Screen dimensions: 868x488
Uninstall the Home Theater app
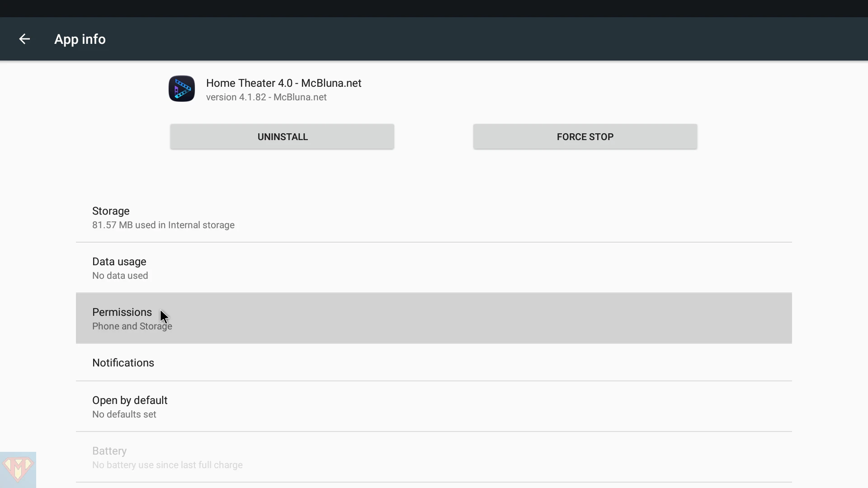[282, 136]
